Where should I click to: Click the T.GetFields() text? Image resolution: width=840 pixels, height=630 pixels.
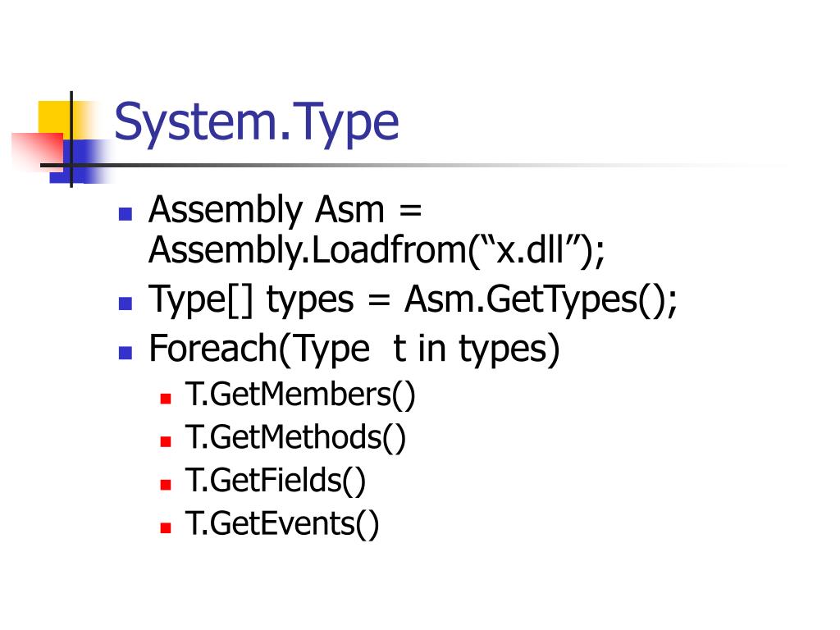click(x=276, y=481)
